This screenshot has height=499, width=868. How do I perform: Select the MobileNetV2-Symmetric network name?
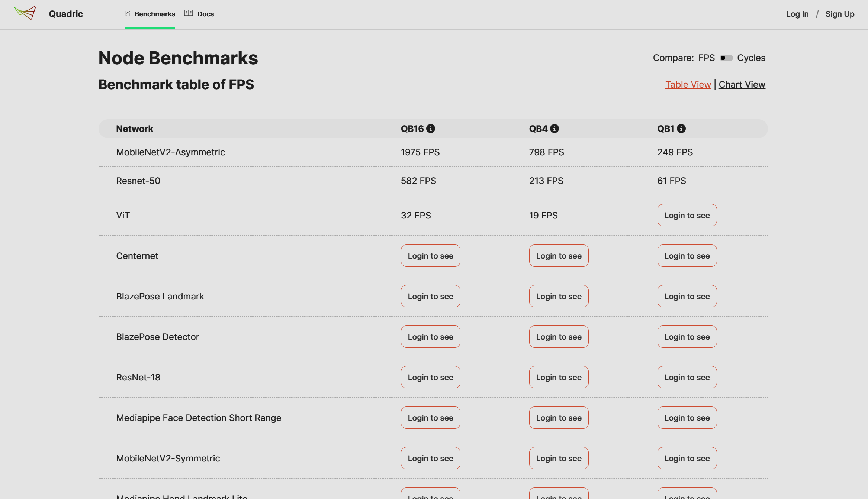click(168, 459)
